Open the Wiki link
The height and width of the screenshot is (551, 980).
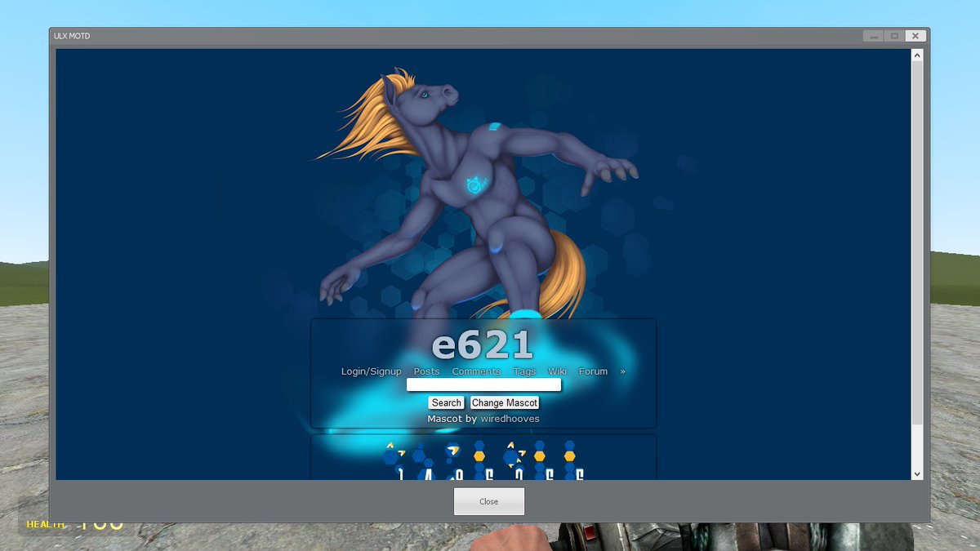coord(558,371)
